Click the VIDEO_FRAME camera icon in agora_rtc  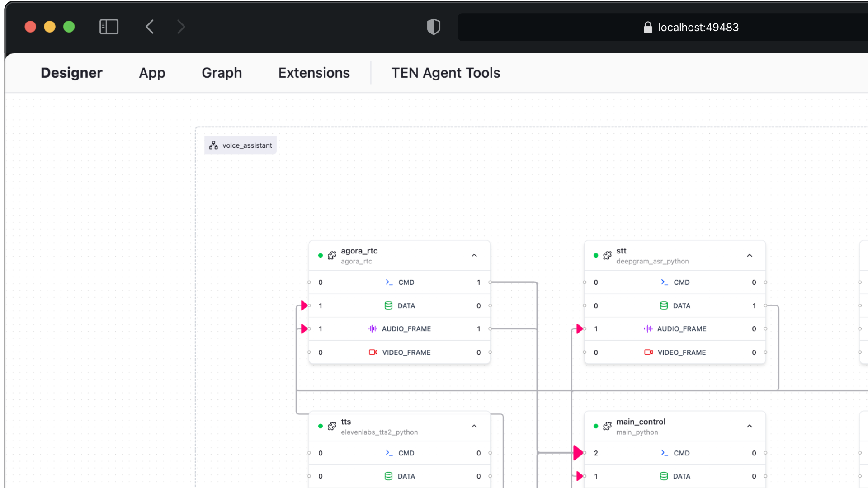point(373,352)
